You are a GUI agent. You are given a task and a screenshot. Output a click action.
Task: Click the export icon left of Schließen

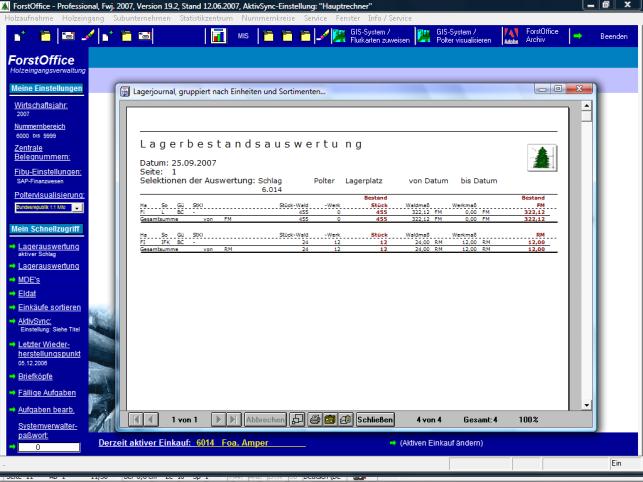tap(346, 419)
